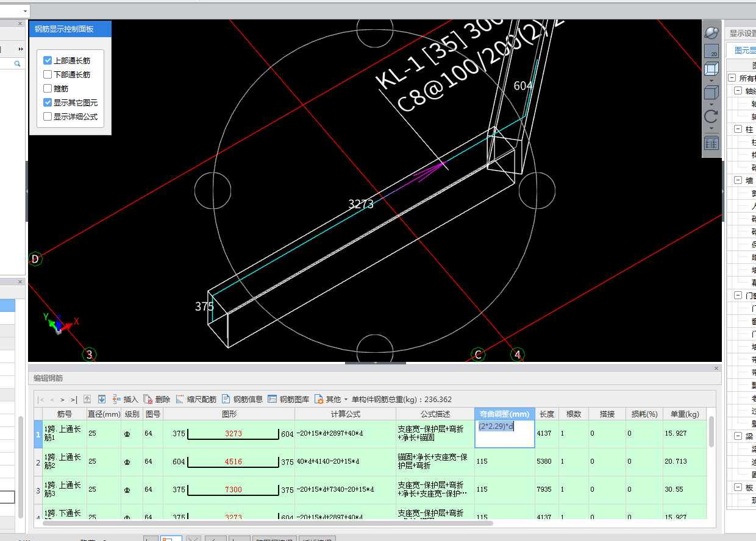
Task: Select the solid cube display icon
Action: (711, 93)
